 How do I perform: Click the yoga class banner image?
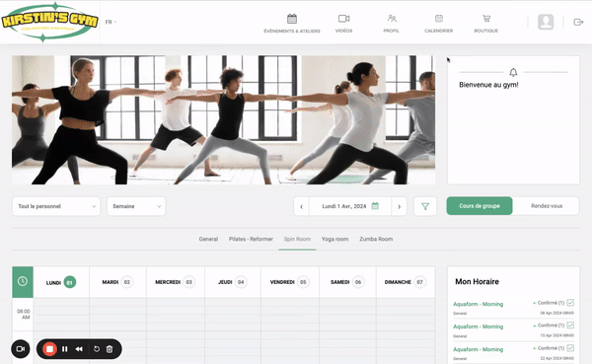224,120
